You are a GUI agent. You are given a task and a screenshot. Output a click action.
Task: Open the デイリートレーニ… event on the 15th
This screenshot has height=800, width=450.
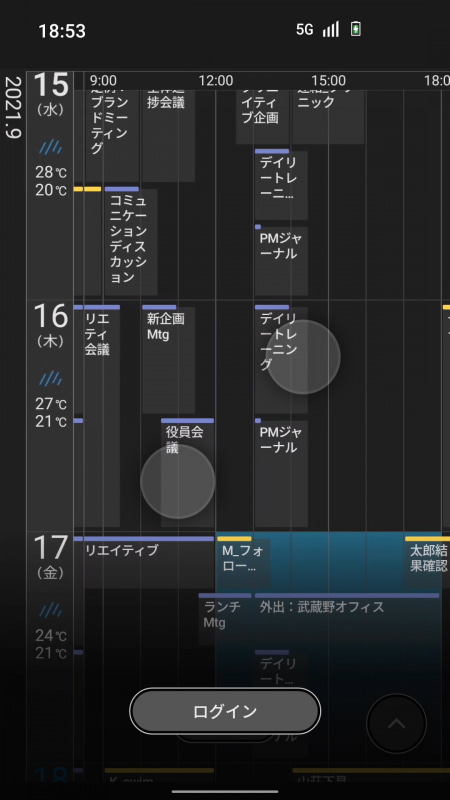(281, 185)
